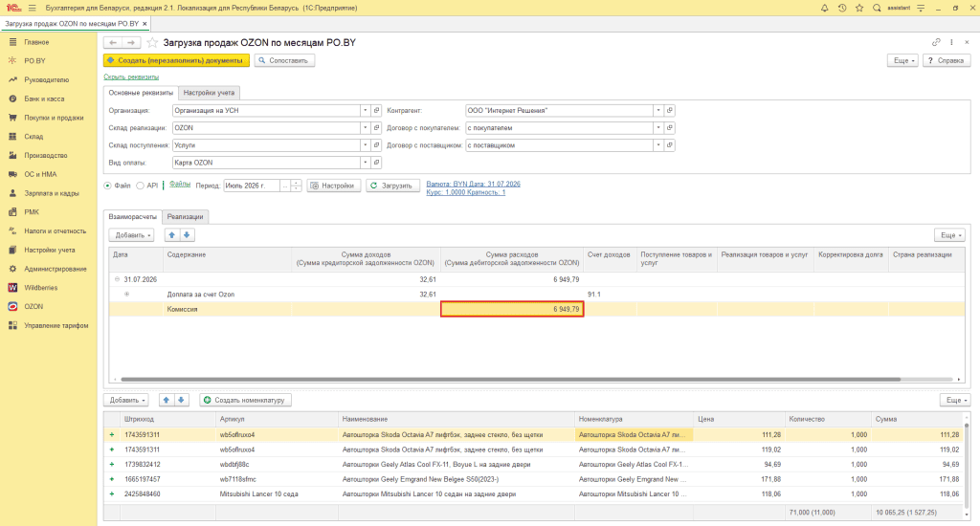The height and width of the screenshot is (526, 980).
Task: Open Налоги и отчетность section
Action: (x=55, y=230)
